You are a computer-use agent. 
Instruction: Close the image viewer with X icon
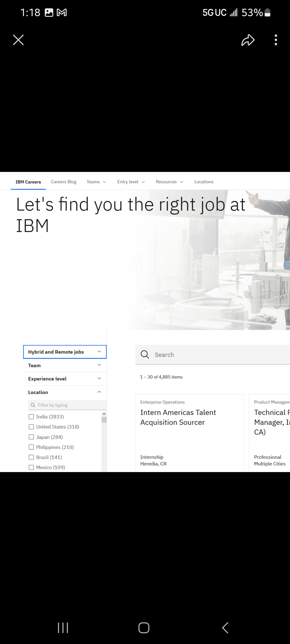[x=18, y=40]
